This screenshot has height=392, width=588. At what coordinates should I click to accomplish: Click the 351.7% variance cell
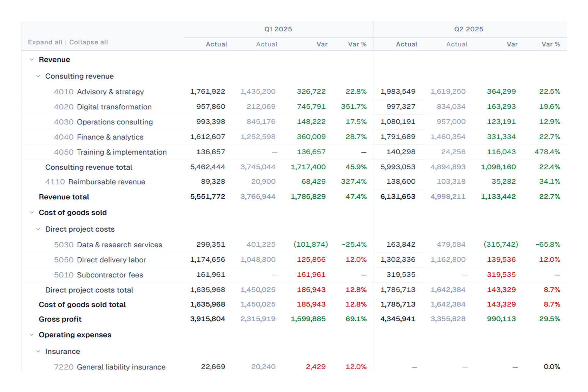point(354,106)
